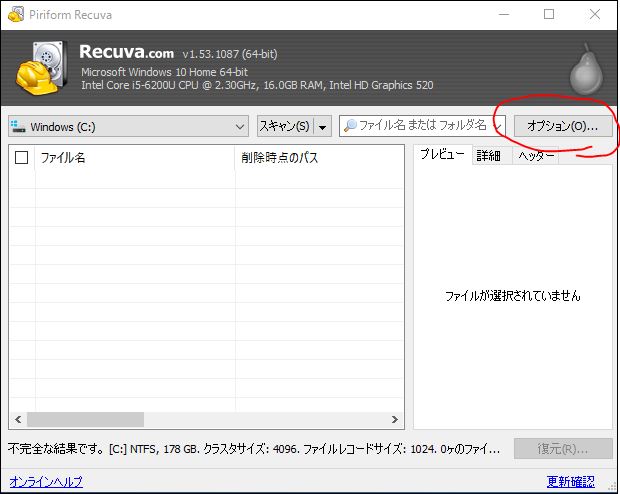Click the ファイルが選択されていません message
Viewport: 620px width, 494px height.
point(513,296)
